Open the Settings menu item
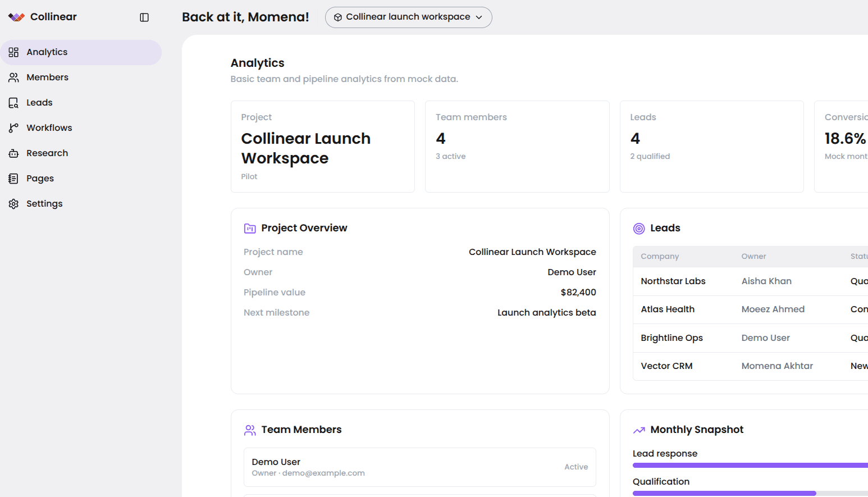Image resolution: width=868 pixels, height=497 pixels. click(81, 204)
